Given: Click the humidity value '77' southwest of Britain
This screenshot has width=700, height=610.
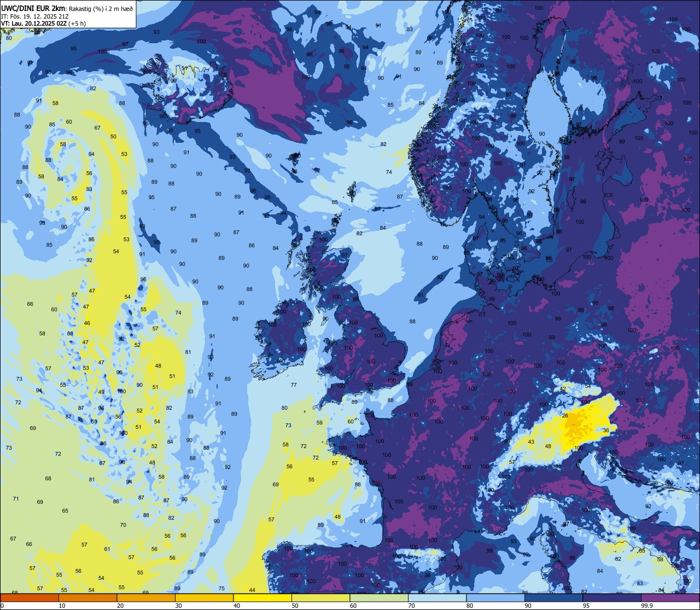Looking at the screenshot, I should pos(294,385).
